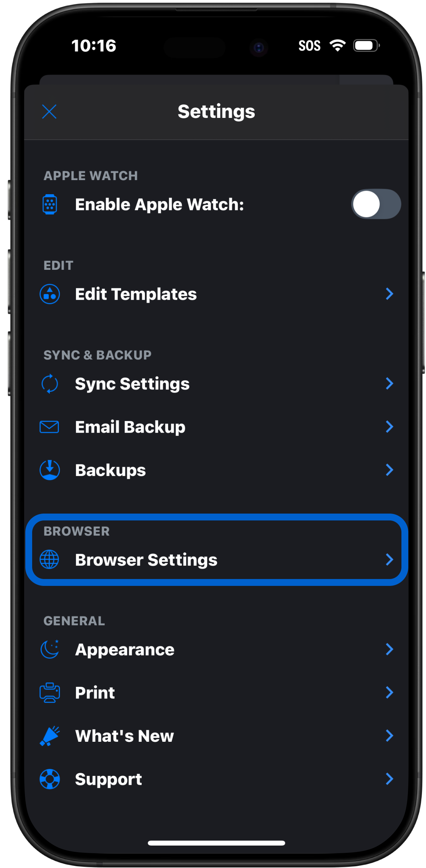This screenshot has width=426, height=868.
Task: Tap the Support lifebuoy icon
Action: pyautogui.click(x=50, y=779)
